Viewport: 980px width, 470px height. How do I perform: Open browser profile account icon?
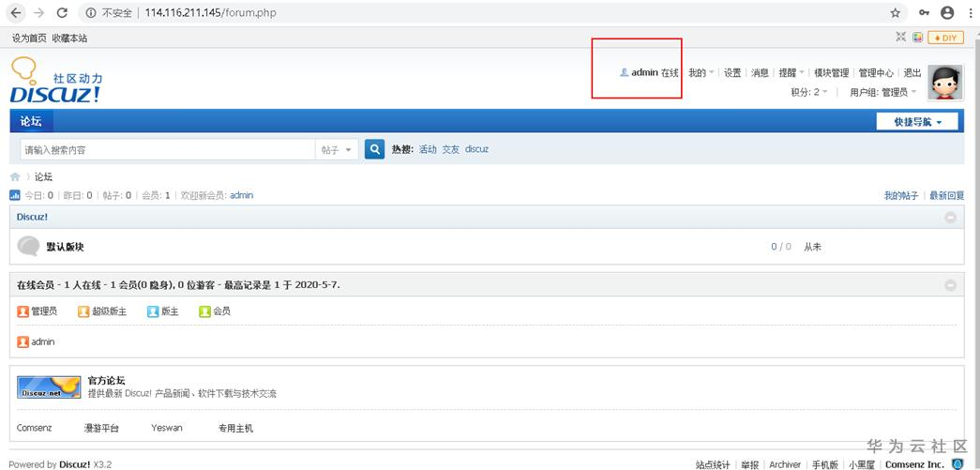[x=947, y=12]
